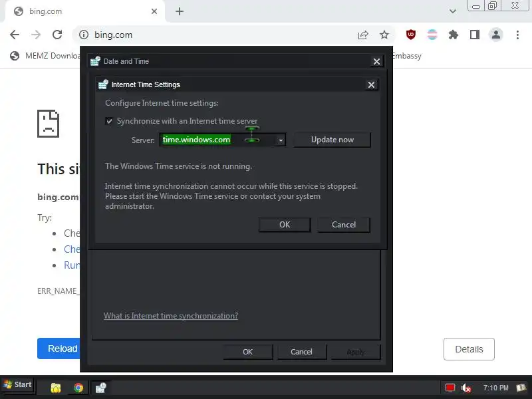532x399 pixels.
Task: Bookmark this page with the star icon
Action: pos(384,35)
